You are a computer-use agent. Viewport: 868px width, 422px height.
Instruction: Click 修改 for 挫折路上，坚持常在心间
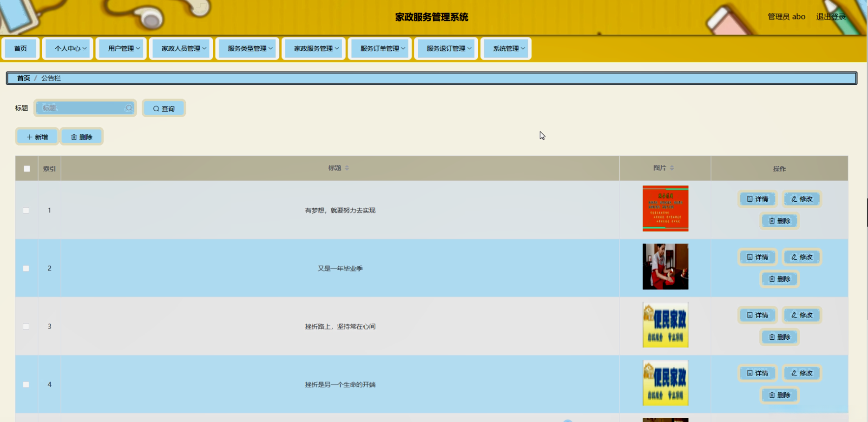point(802,315)
